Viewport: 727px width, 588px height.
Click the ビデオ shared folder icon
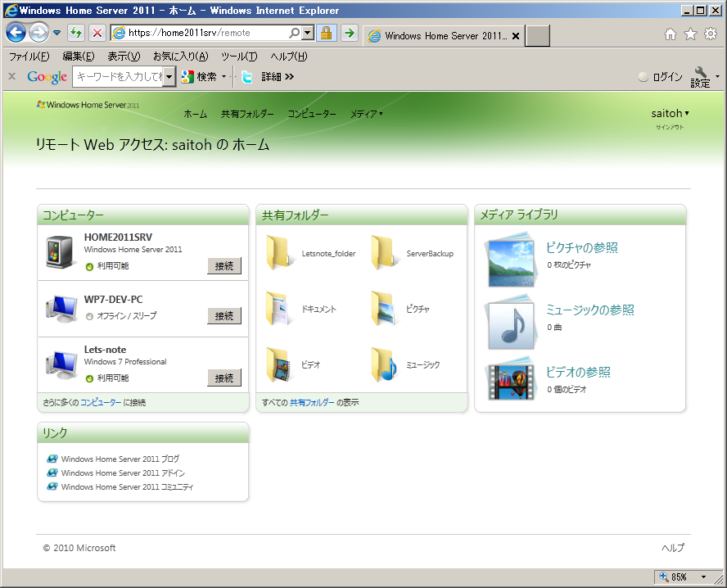(x=279, y=364)
